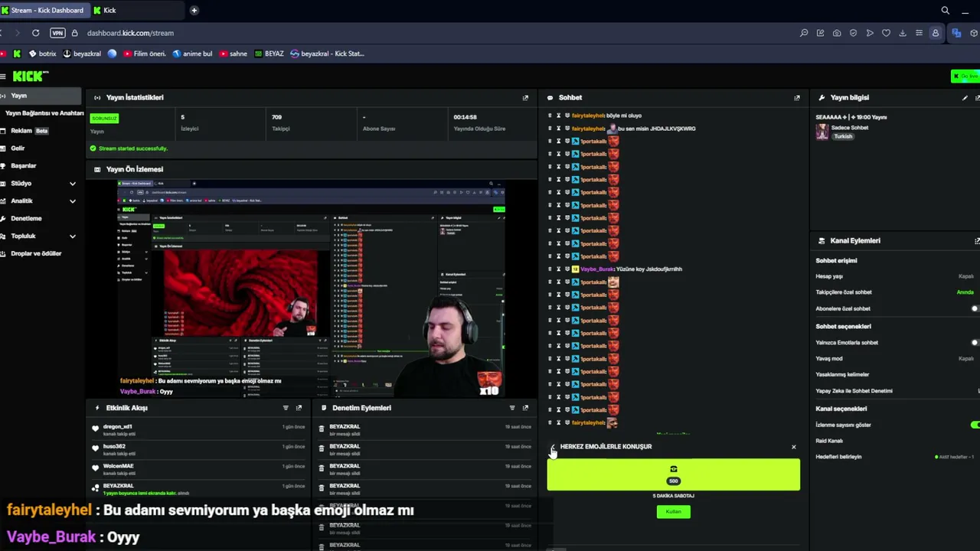Viewport: 980px width, 551px height.
Task: Open downloads with the download arrow icon
Action: pyautogui.click(x=903, y=33)
